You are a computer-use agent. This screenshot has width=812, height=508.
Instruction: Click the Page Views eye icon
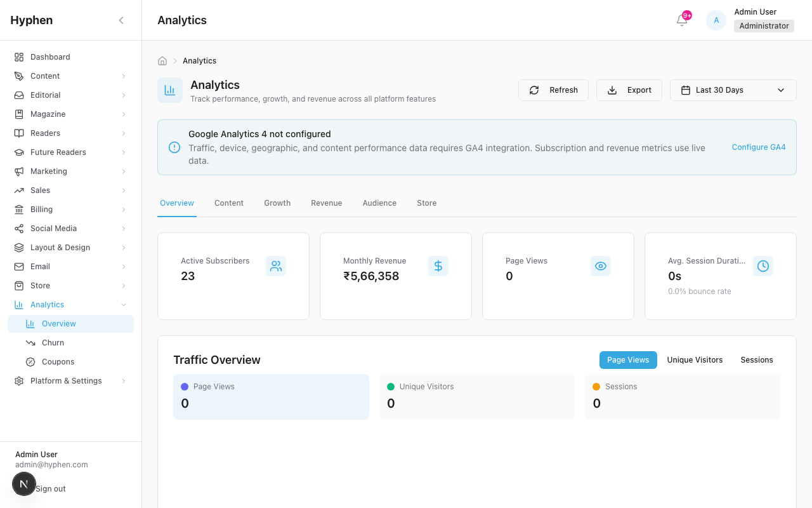tap(601, 266)
